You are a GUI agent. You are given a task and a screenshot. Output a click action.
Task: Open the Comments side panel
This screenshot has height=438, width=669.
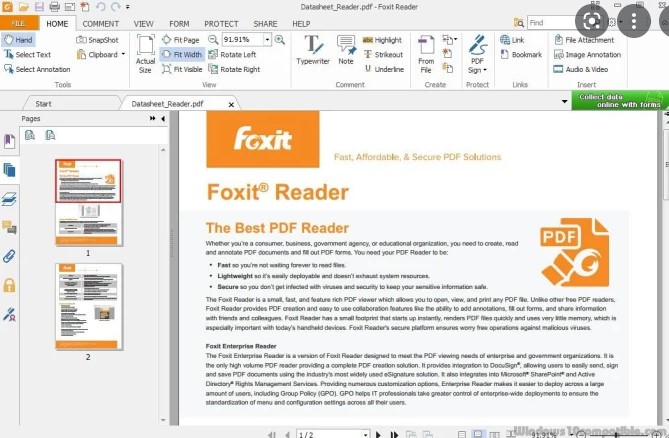coord(9,228)
